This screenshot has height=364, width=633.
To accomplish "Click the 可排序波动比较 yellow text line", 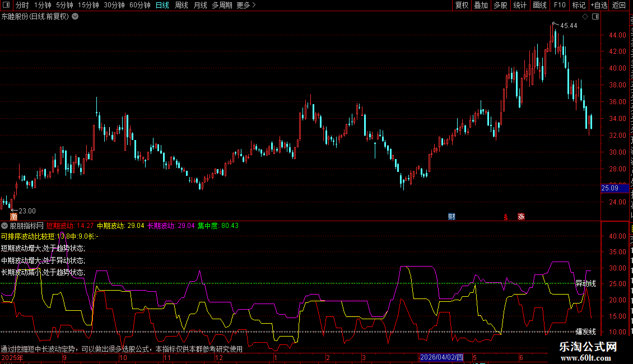I will [x=50, y=236].
